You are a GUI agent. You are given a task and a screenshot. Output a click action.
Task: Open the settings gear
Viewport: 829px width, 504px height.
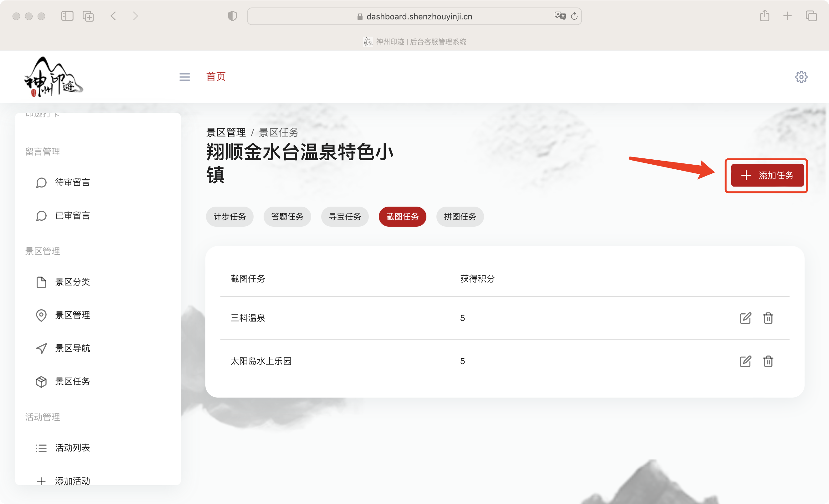tap(801, 77)
